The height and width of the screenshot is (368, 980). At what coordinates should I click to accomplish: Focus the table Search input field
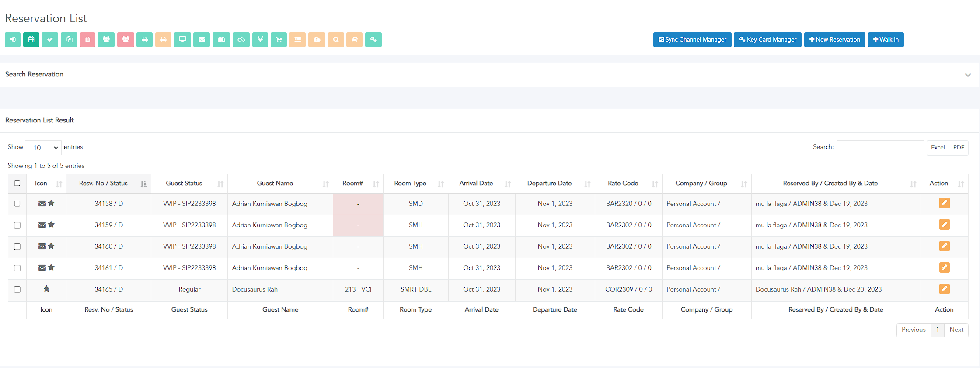(x=880, y=148)
